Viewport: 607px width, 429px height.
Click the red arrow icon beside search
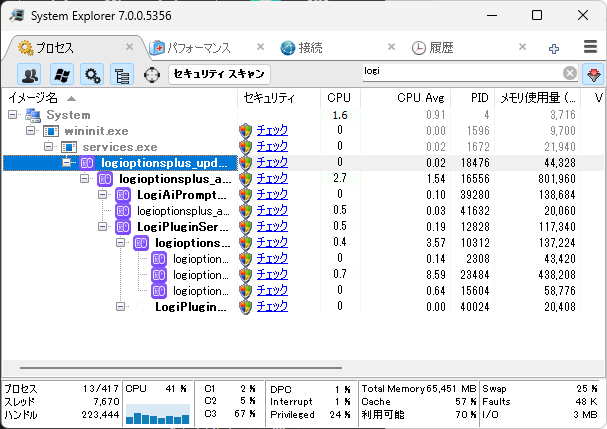(x=592, y=74)
